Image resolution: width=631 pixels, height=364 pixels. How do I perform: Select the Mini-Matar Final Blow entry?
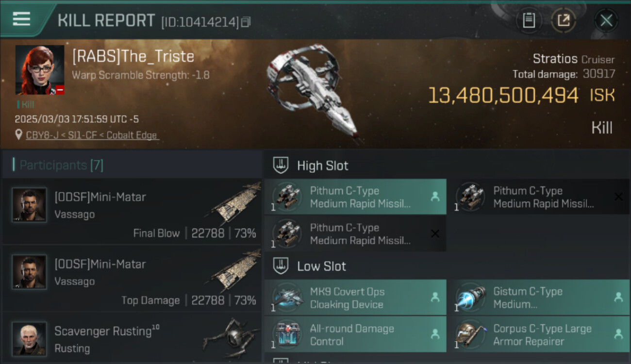tap(132, 212)
